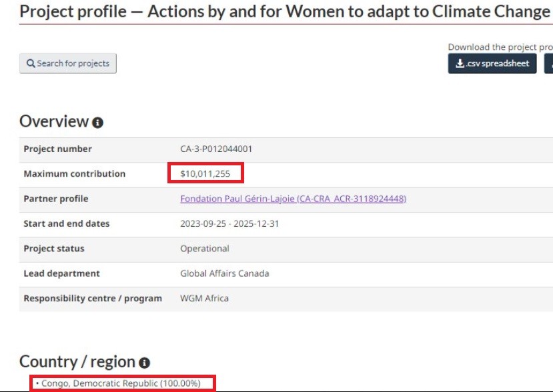Click the Overview info icon
Viewport: 553px width, 392px height.
(x=98, y=123)
